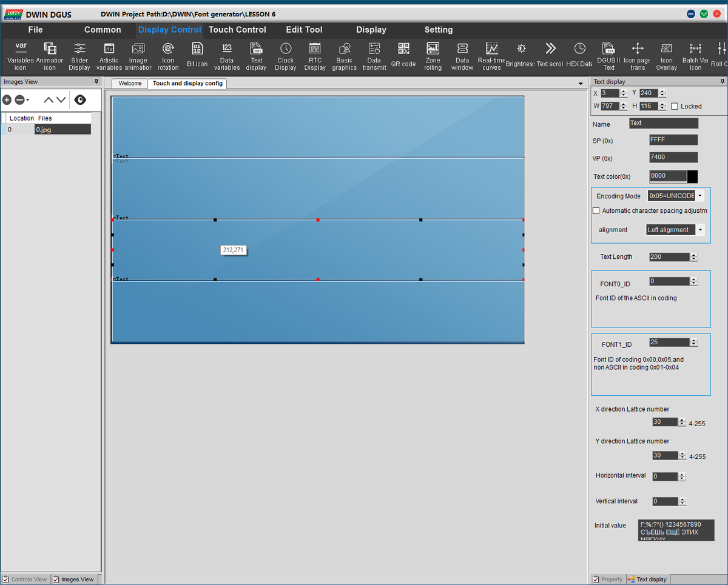Adjust the FONT1_ID stepper
The width and height of the screenshot is (728, 585).
694,343
